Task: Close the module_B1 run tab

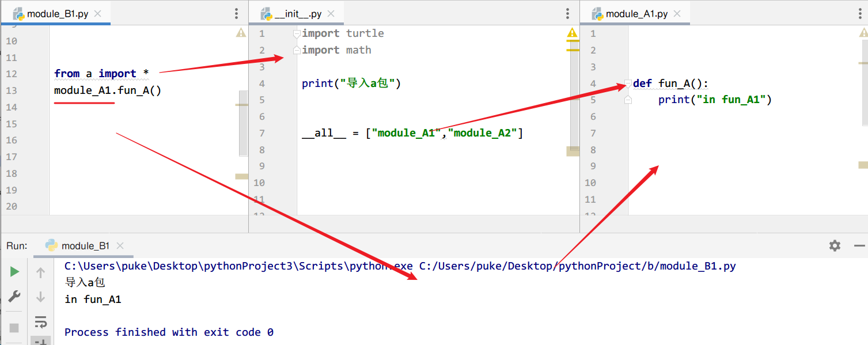Action: click(120, 246)
